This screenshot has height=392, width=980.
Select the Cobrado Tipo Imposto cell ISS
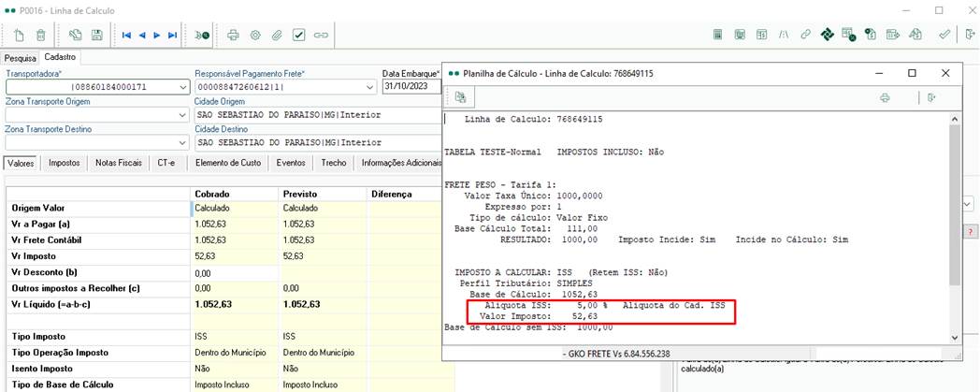pos(233,337)
